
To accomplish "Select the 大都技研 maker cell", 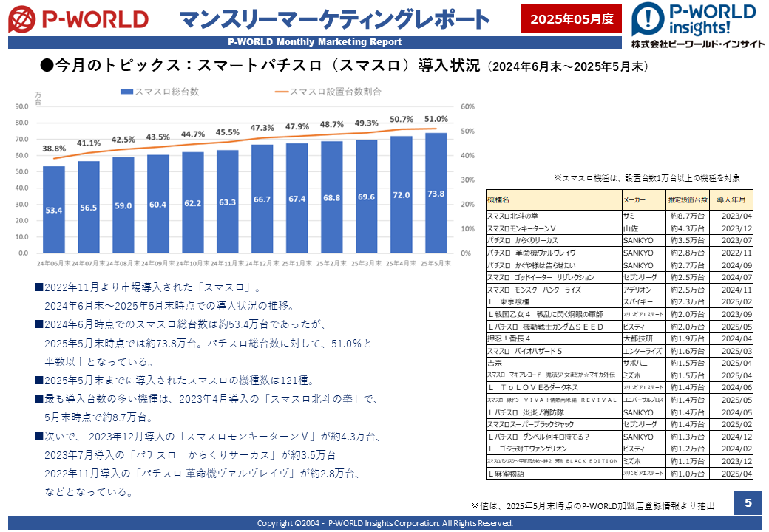I will click(x=644, y=339).
